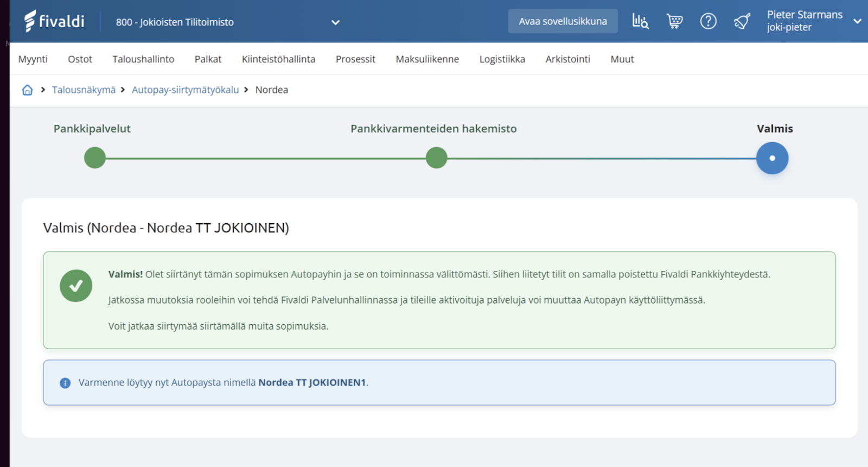Follow the Autopay-siirtymätyökalu breadcrumb link
The image size is (868, 467).
coord(185,90)
